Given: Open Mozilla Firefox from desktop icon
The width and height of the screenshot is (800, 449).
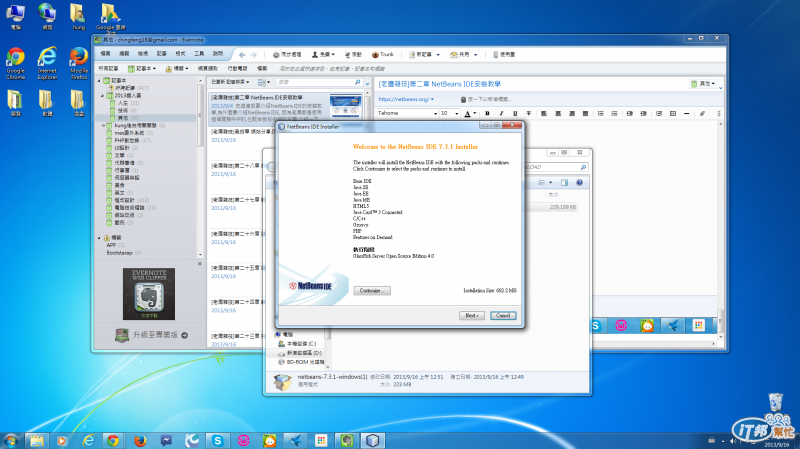Looking at the screenshot, I should coord(79,63).
